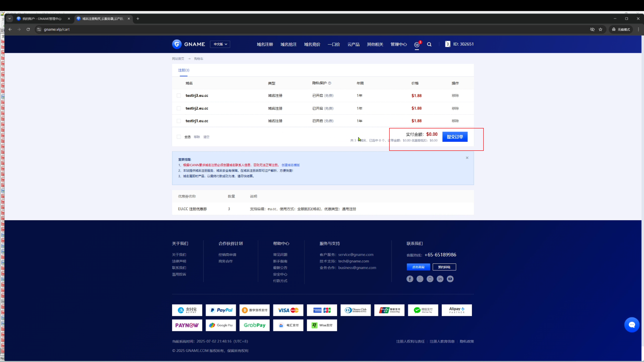The width and height of the screenshot is (644, 362).
Task: Open the 一口价 navigation menu
Action: [x=334, y=44]
